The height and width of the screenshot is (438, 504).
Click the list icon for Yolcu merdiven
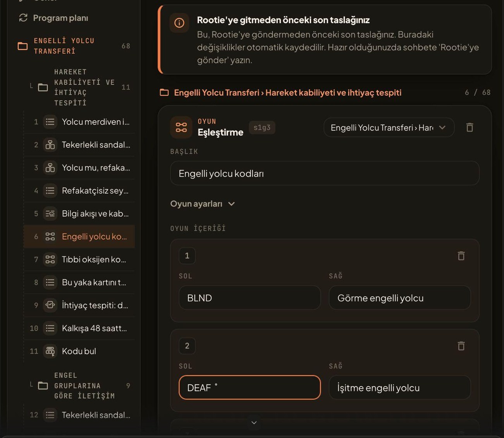(x=50, y=122)
